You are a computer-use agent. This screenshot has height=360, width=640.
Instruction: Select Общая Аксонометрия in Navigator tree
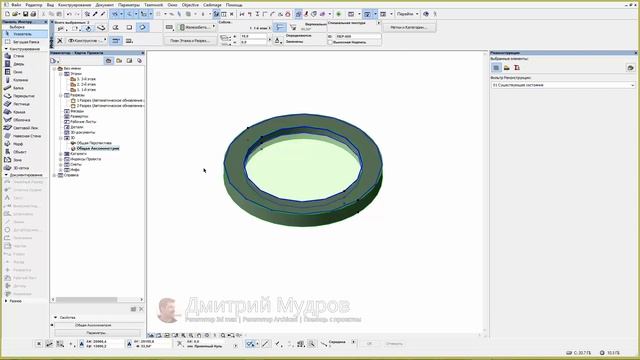tap(98, 149)
